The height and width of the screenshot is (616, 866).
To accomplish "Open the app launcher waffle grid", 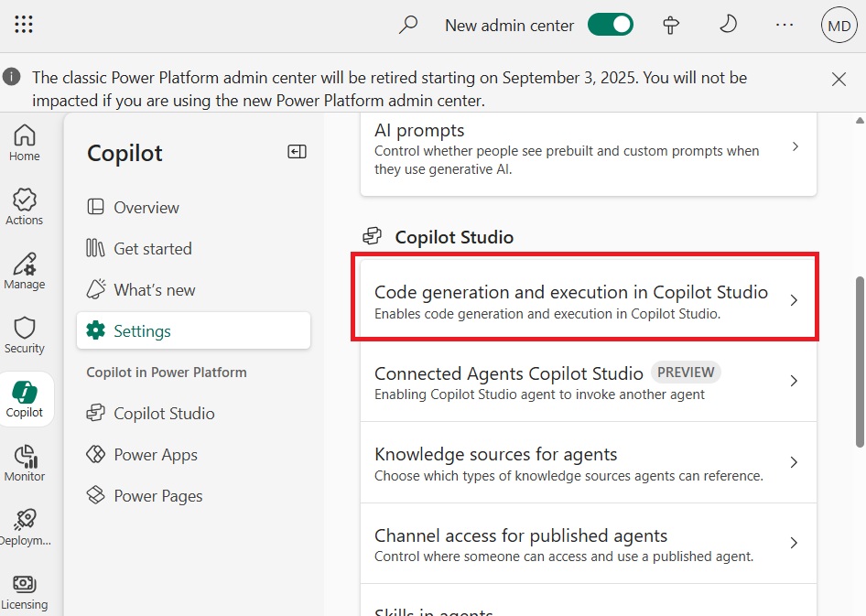I will click(x=25, y=25).
